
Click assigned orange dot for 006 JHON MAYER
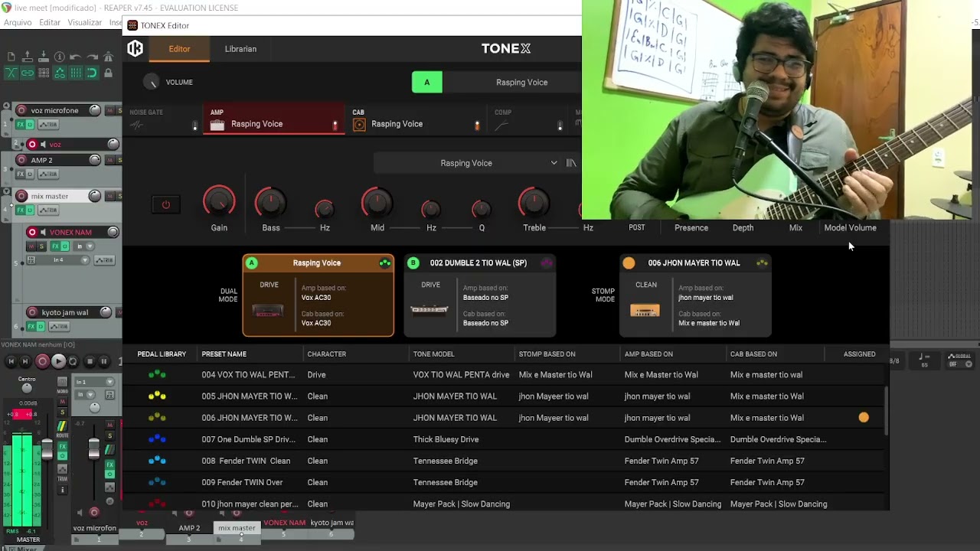pos(864,418)
